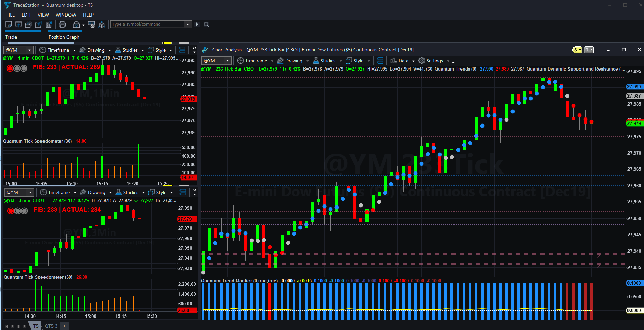Click the Position Graph shortcut label

(x=64, y=37)
